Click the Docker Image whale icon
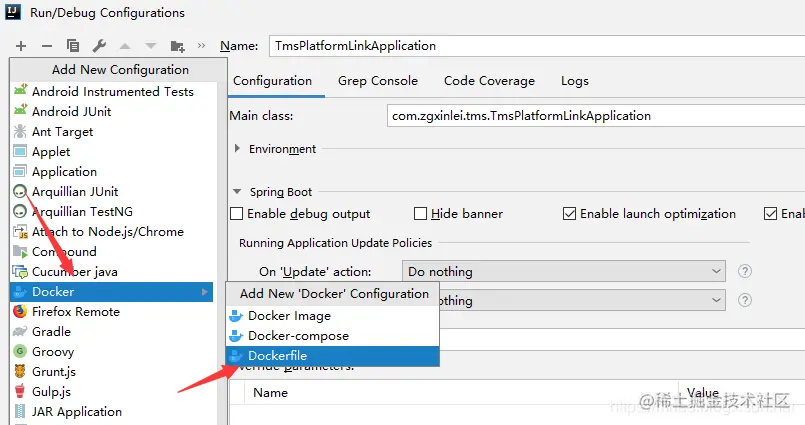 click(236, 316)
